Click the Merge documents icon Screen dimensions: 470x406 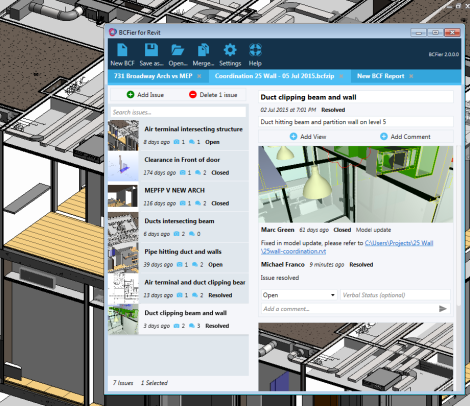coord(203,50)
